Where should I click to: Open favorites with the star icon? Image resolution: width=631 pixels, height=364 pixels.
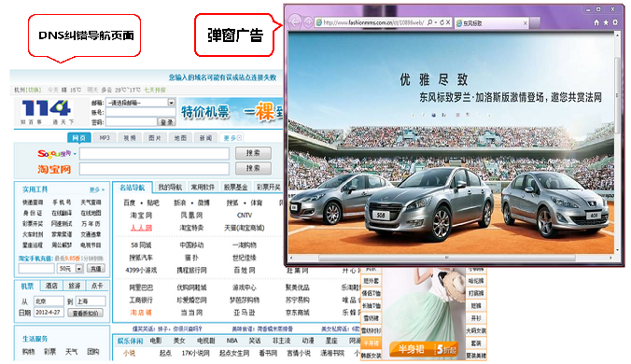tap(606, 23)
